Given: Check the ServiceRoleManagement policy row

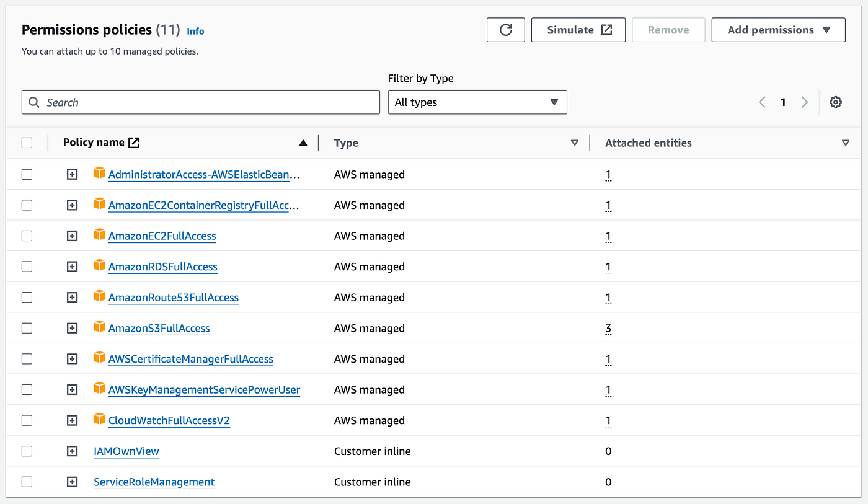Looking at the screenshot, I should point(27,482).
